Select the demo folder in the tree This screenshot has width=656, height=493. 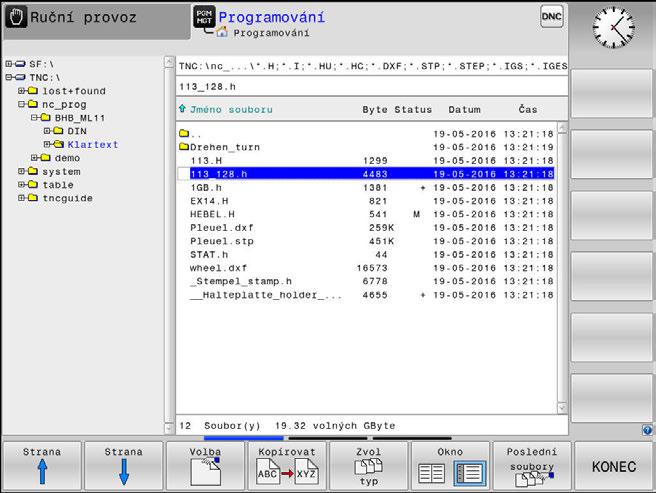pos(67,158)
